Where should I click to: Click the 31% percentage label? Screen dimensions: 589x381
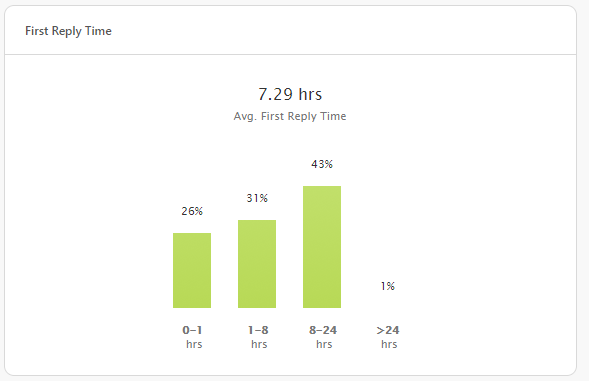257,198
